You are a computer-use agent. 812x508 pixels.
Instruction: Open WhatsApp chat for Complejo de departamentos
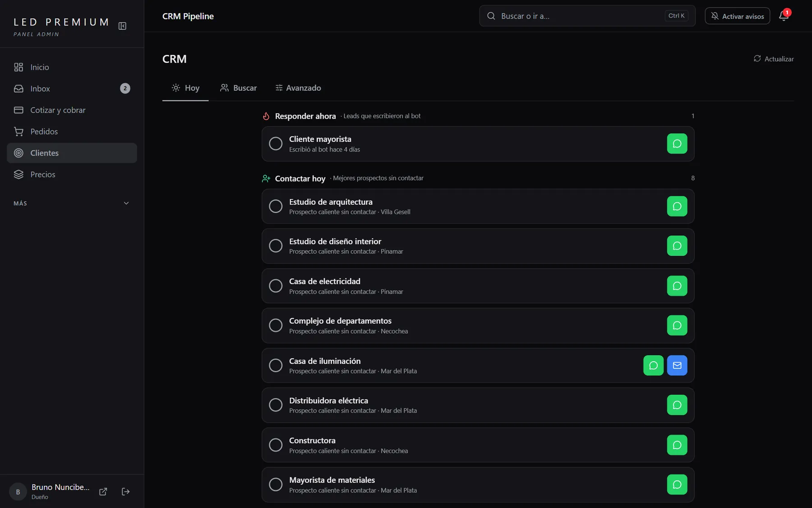[x=677, y=325]
